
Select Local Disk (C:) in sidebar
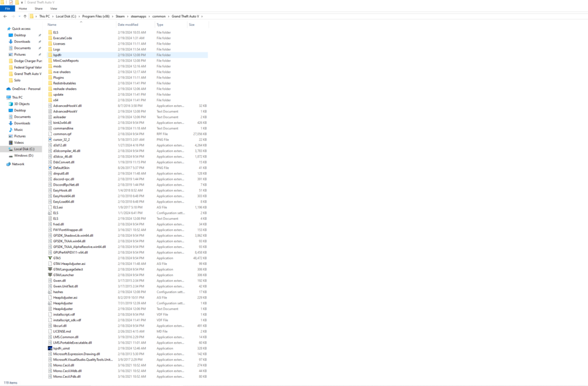(24, 149)
